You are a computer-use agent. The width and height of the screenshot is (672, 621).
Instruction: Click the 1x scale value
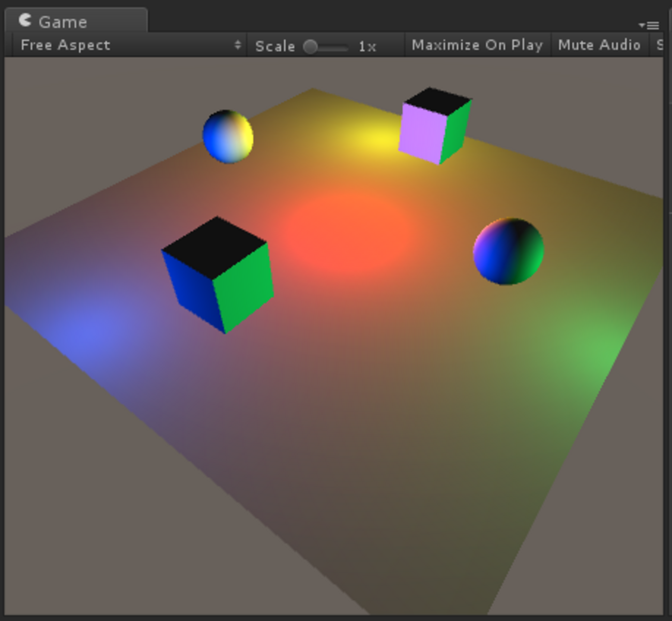(367, 47)
